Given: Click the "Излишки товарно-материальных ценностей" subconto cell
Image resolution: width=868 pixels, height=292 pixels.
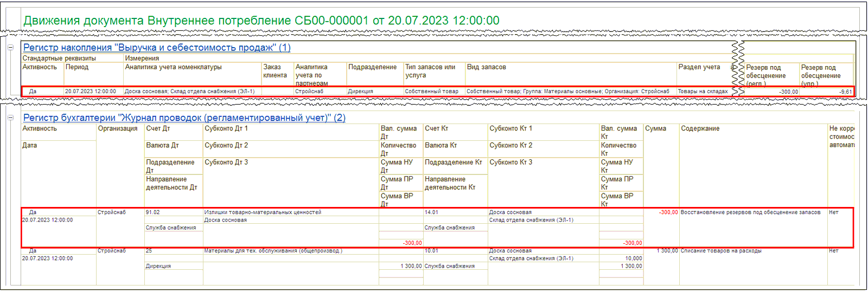Looking at the screenshot, I should 263,212.
